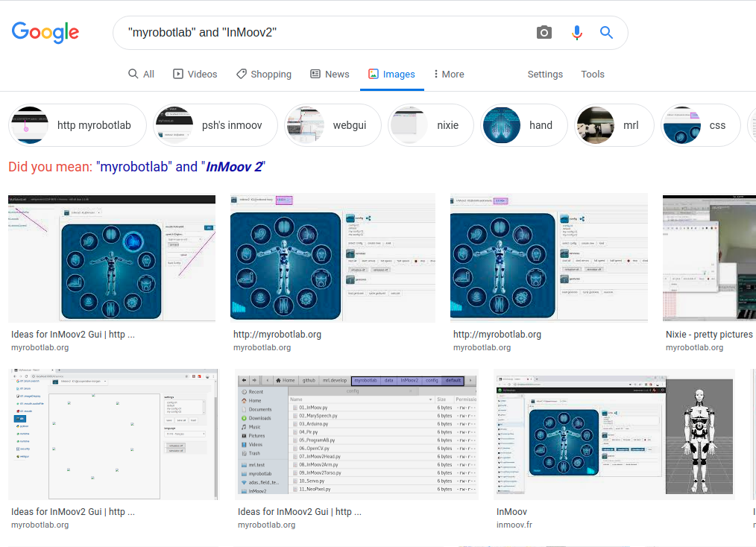
Task: Open the Nixie - pretty pictures thumbnail
Action: tap(709, 259)
